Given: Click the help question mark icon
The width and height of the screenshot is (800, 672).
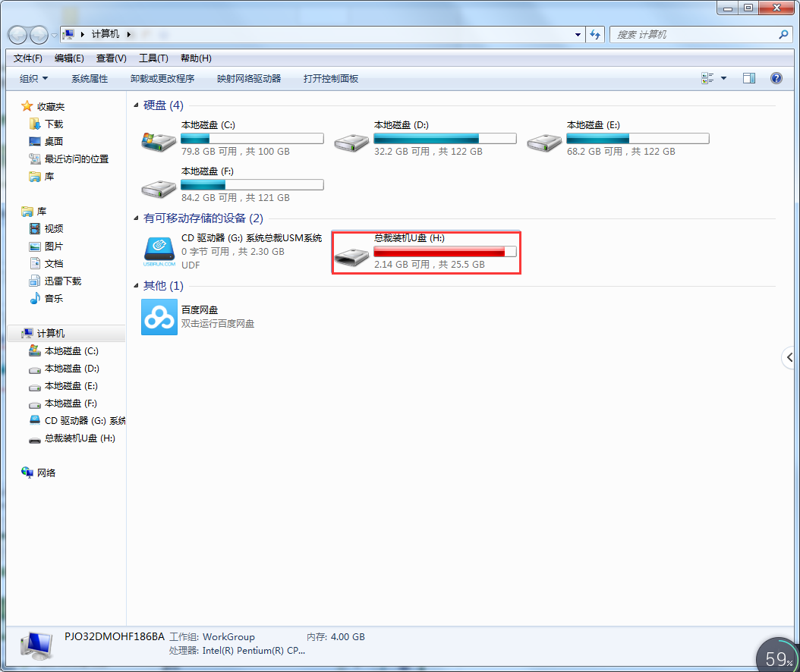Looking at the screenshot, I should coord(776,78).
